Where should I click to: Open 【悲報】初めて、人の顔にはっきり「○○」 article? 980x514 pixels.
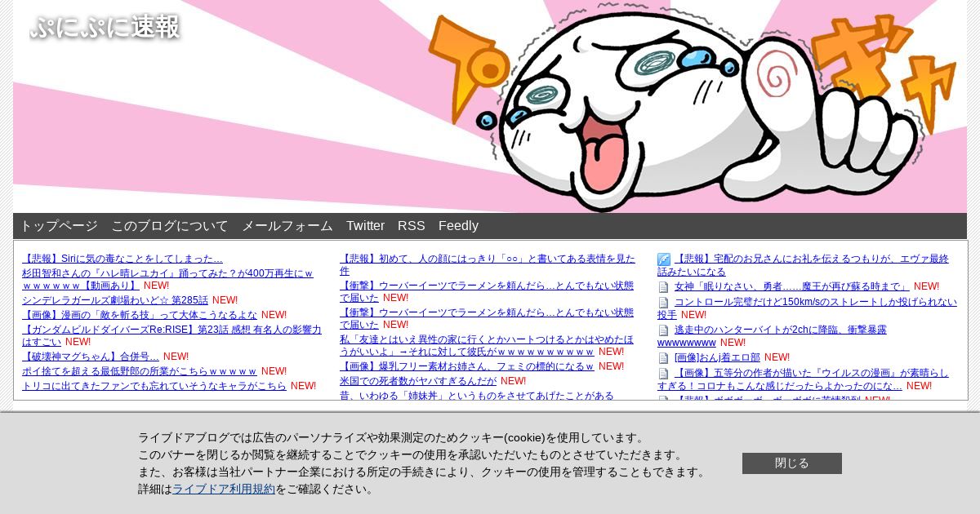[x=488, y=264]
